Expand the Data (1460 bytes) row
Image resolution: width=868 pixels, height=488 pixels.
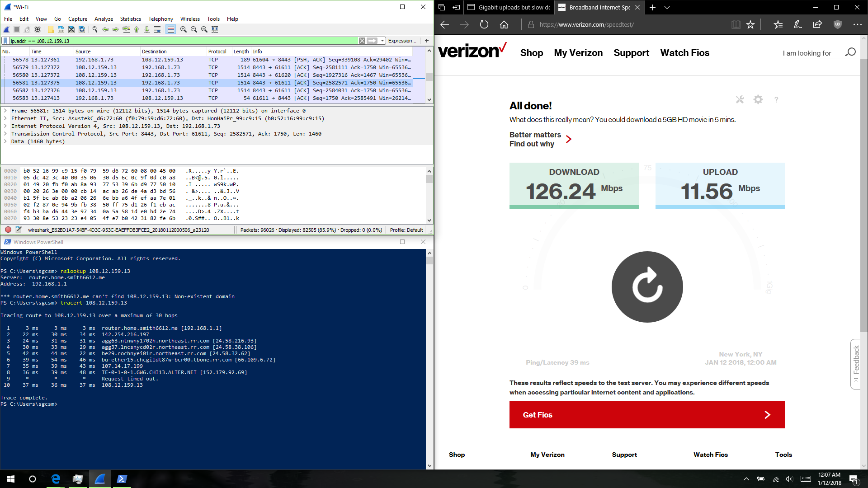[x=5, y=141]
